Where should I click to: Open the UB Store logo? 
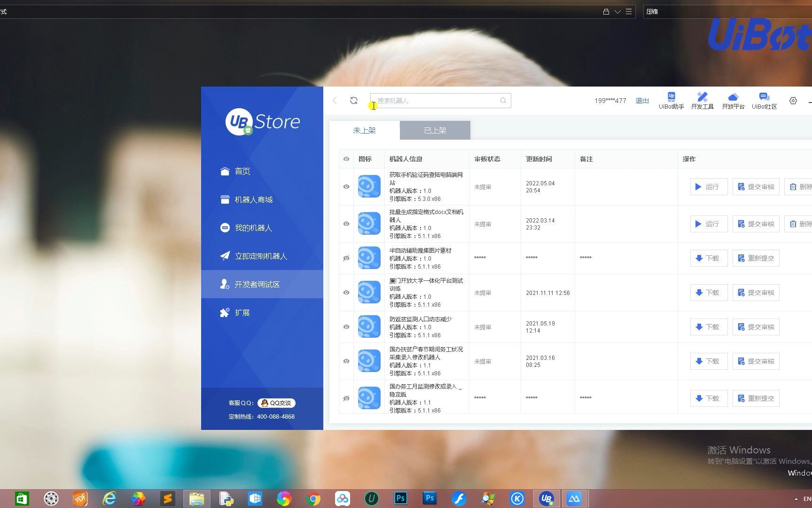[262, 122]
